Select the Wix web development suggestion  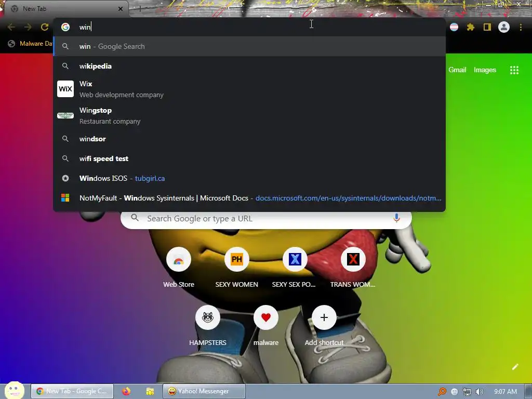point(249,89)
